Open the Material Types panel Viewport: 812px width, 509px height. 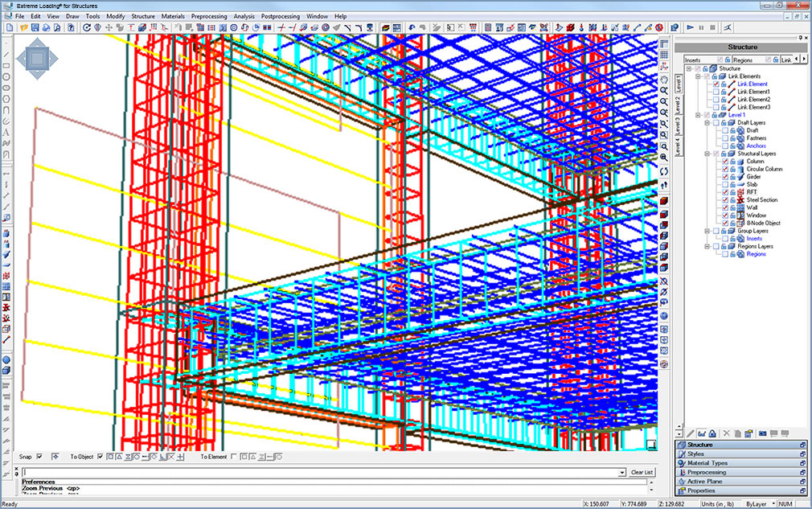point(741,463)
